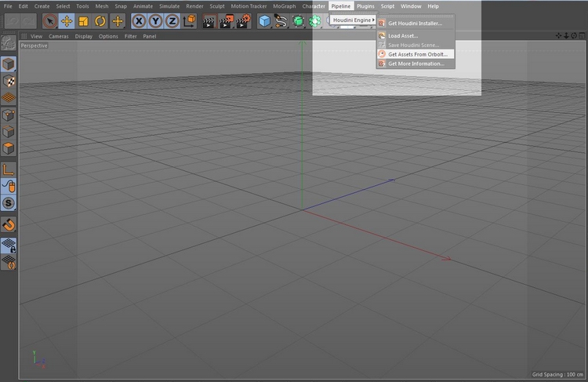
Task: Toggle X axis lock
Action: (139, 21)
